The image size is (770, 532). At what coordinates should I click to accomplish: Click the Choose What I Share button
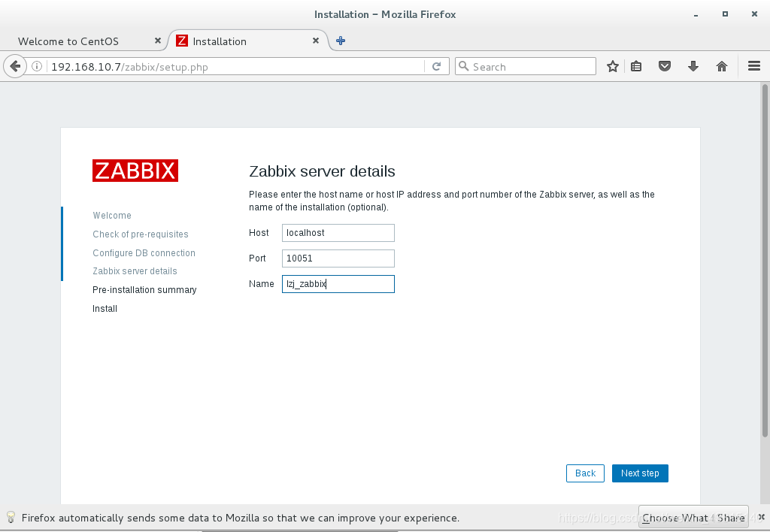pyautogui.click(x=693, y=518)
